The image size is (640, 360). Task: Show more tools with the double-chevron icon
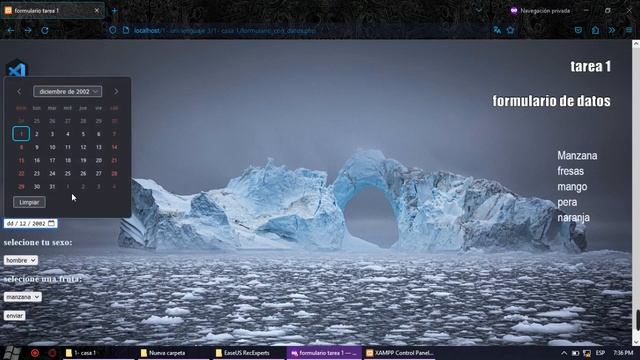612,30
